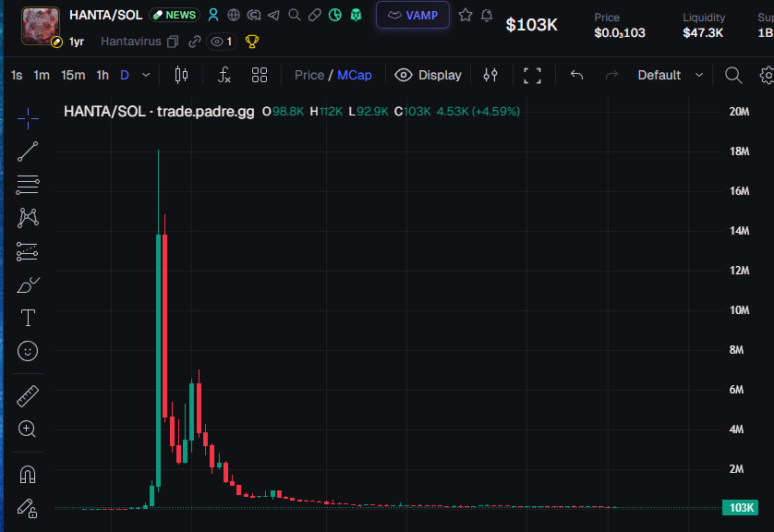Copy the Hantavirus token address
This screenshot has height=532, width=774.
[173, 42]
